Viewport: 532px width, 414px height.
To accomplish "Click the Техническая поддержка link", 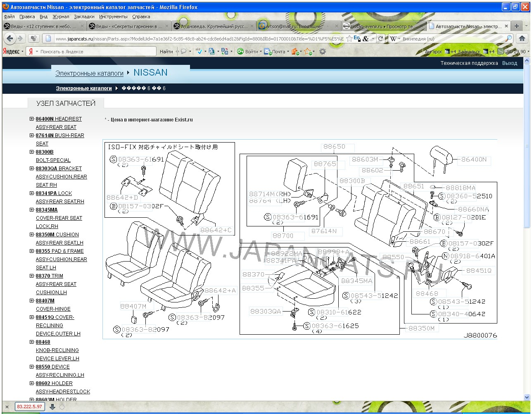I will pyautogui.click(x=469, y=63).
